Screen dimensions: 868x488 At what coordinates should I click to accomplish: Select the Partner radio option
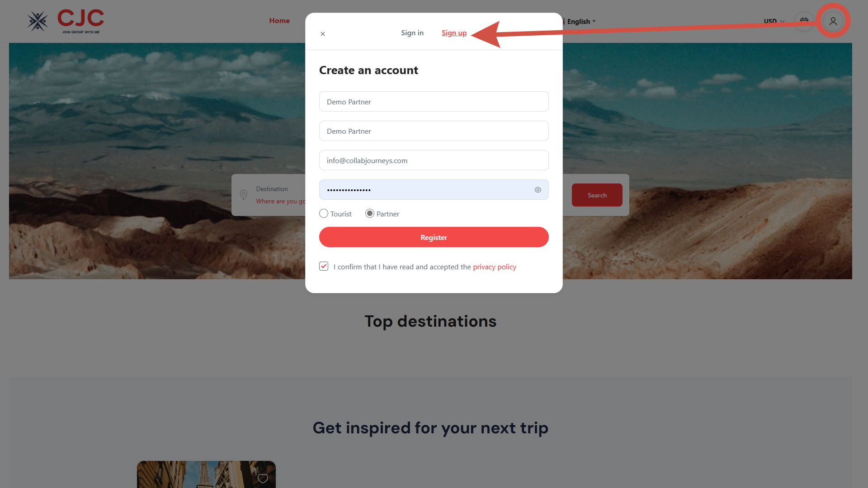pos(370,213)
